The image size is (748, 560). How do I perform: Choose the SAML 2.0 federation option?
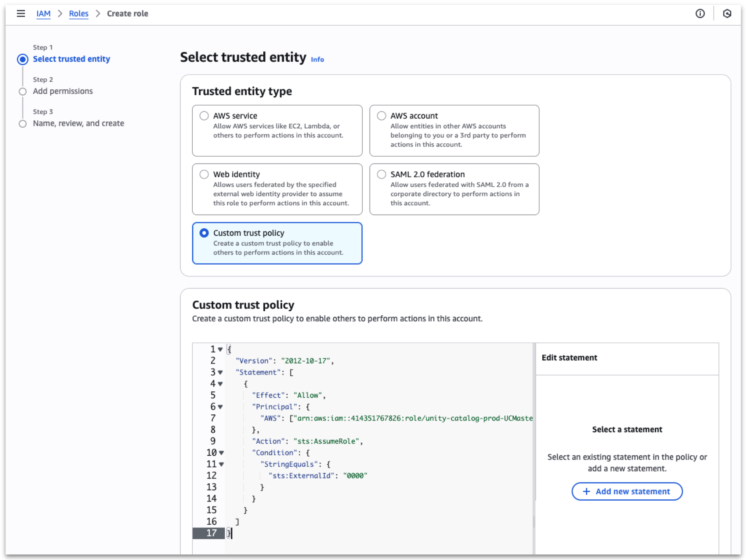point(381,174)
